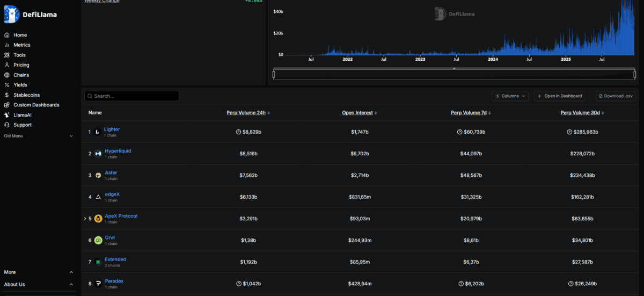Screen dimensions: 644x296
Task: Open the Yields page from the sidebar
Action: coord(20,85)
